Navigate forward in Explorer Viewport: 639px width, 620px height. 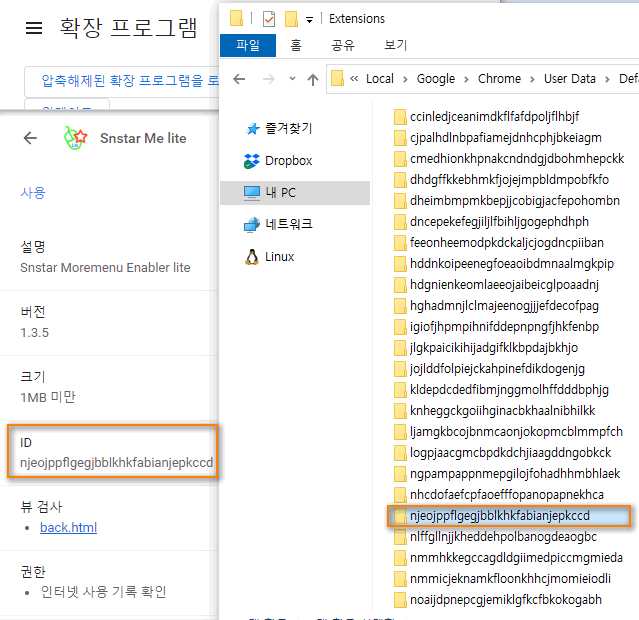tap(269, 79)
